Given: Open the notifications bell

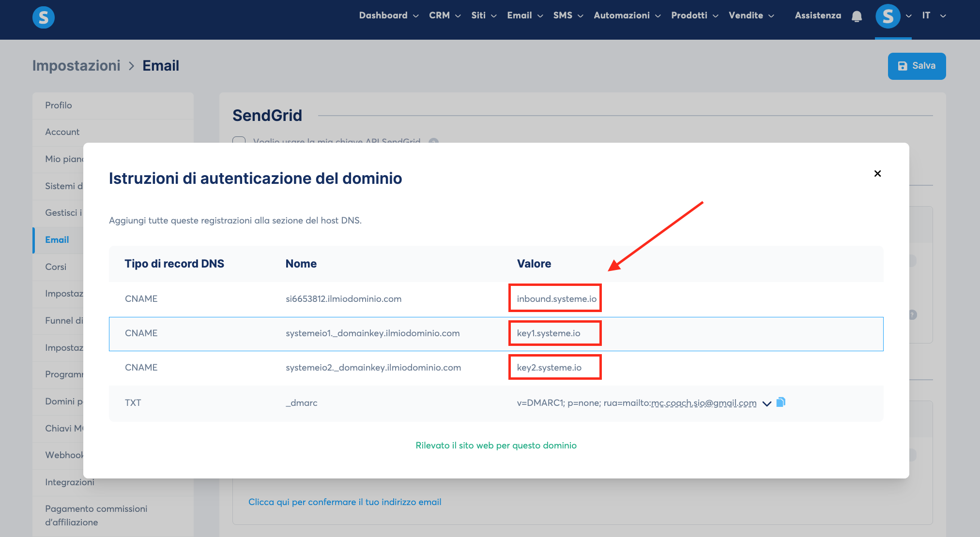Looking at the screenshot, I should click(857, 16).
